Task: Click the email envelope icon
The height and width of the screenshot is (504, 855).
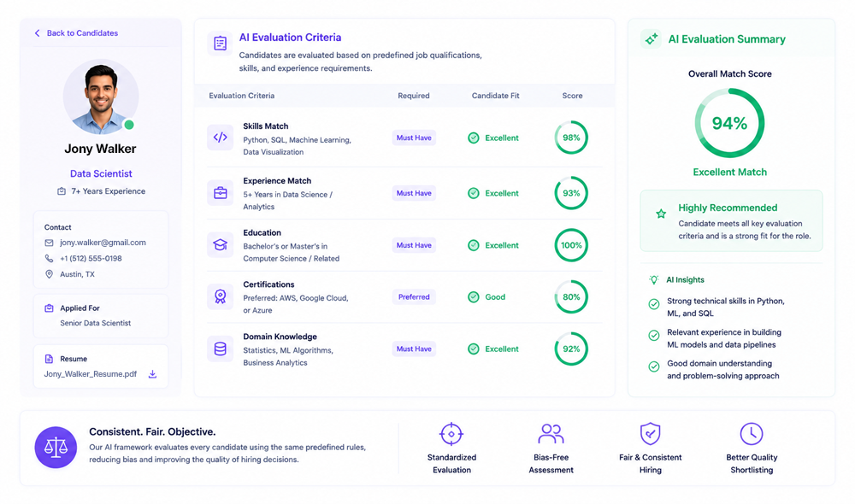Action: pos(49,243)
